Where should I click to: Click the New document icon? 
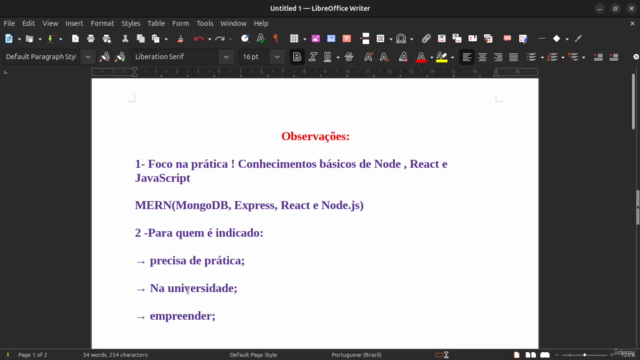tap(9, 39)
